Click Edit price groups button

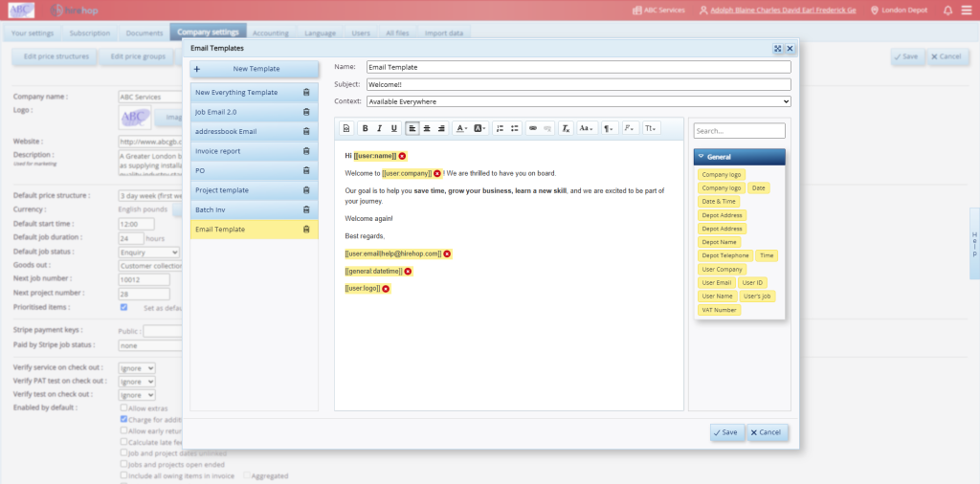[x=138, y=56]
